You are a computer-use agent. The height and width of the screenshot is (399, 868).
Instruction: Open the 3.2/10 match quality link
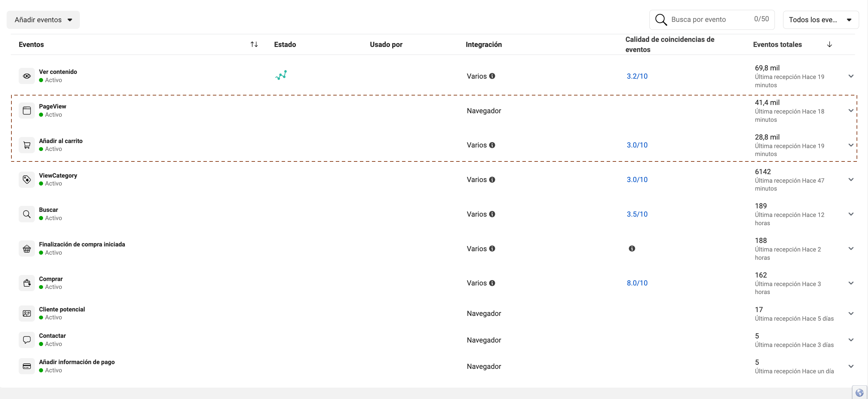pyautogui.click(x=637, y=76)
